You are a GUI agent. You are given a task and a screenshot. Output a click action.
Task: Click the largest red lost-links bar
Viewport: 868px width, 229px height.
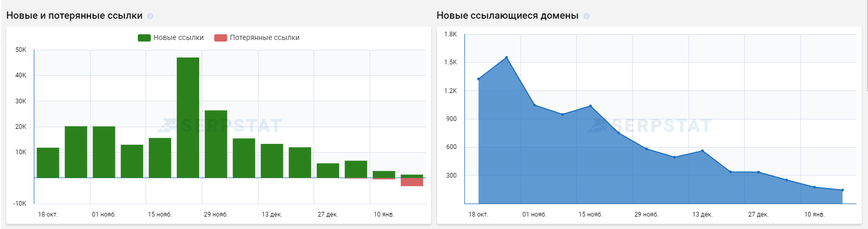(x=412, y=182)
